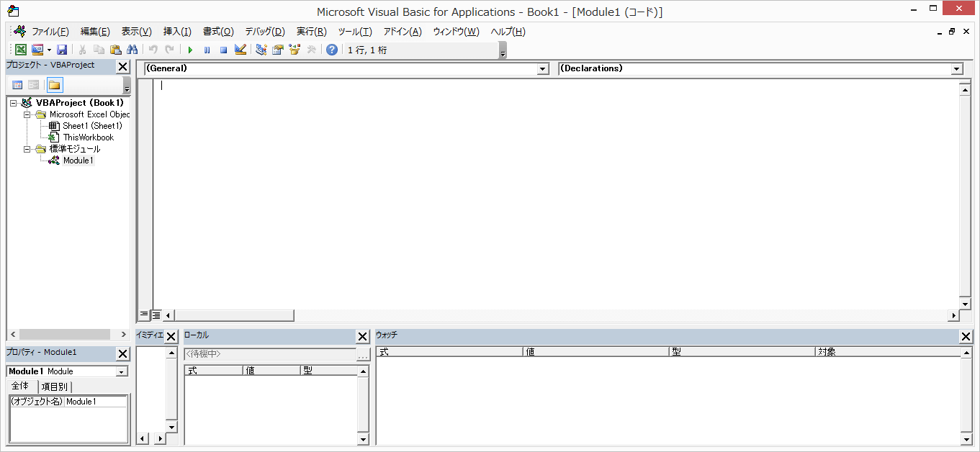Run the macro with the green play button
The image size is (980, 452).
tap(190, 50)
